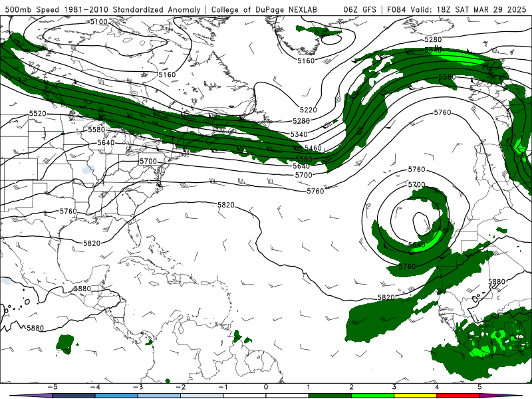Click the colorbar tick label '-4'

(x=95, y=387)
